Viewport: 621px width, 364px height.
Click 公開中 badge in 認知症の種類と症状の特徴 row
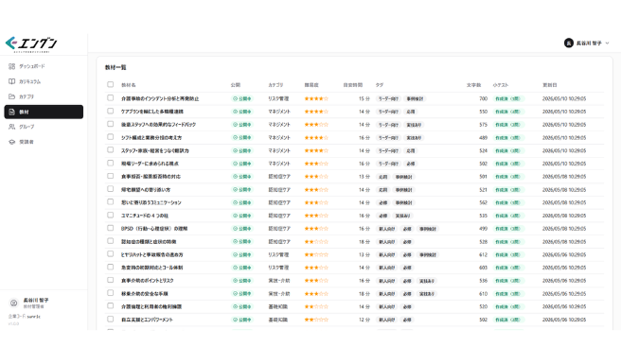242,242
